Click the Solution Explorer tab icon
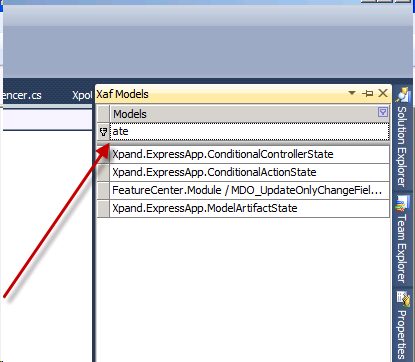Image resolution: width=415 pixels, height=362 pixels. [x=402, y=95]
